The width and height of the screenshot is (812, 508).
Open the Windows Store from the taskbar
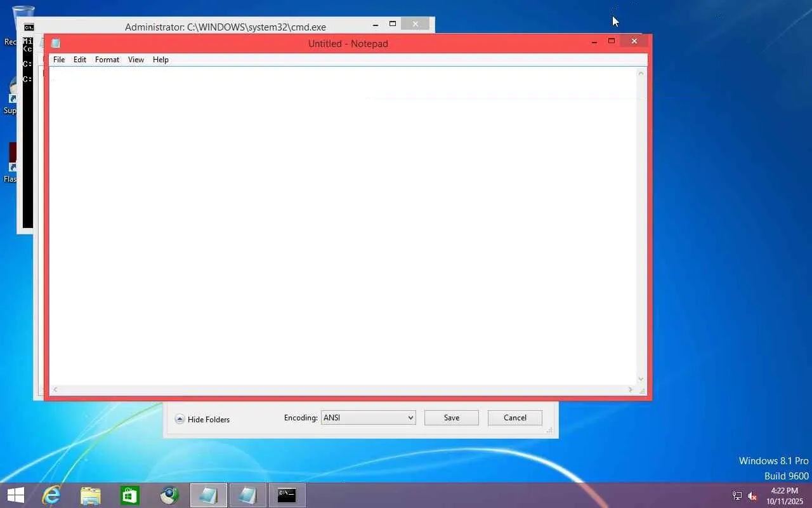[130, 495]
